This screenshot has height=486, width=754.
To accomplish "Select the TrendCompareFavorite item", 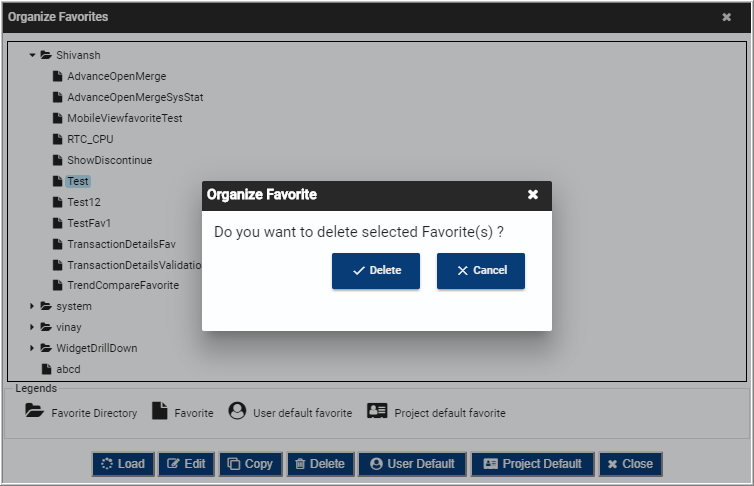I will [x=123, y=286].
